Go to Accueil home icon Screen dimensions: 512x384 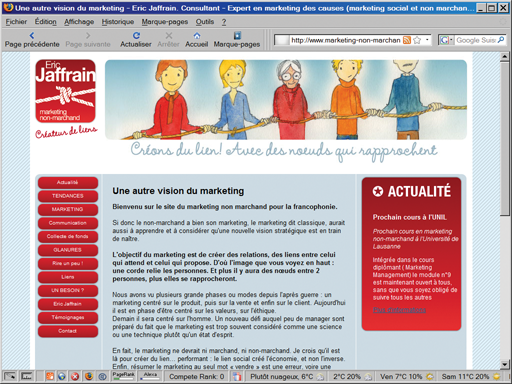[197, 35]
